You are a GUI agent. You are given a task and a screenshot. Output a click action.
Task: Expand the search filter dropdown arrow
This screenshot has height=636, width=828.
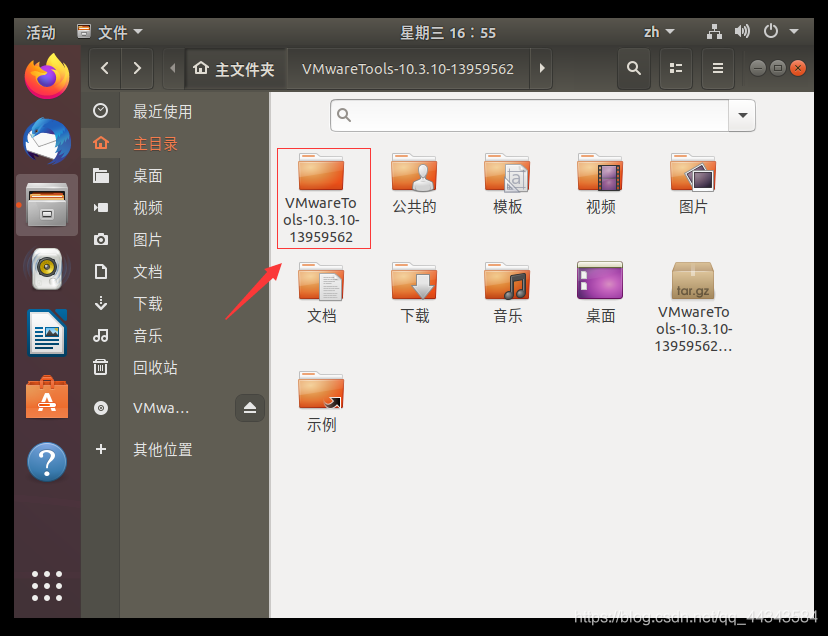point(742,115)
